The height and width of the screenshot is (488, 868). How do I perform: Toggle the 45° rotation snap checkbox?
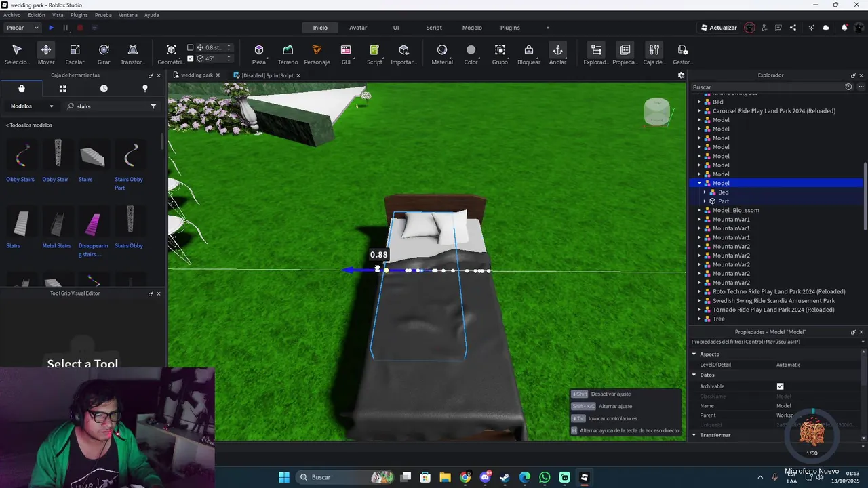click(x=191, y=58)
